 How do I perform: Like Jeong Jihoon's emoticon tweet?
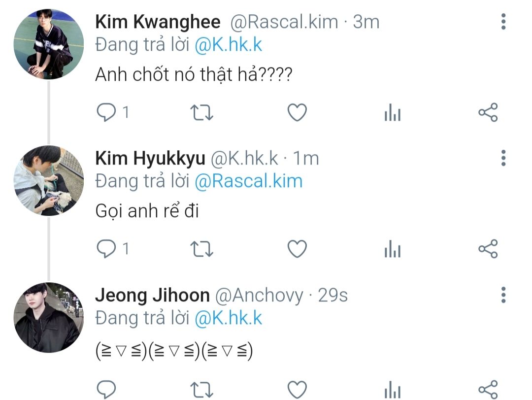pyautogui.click(x=297, y=389)
